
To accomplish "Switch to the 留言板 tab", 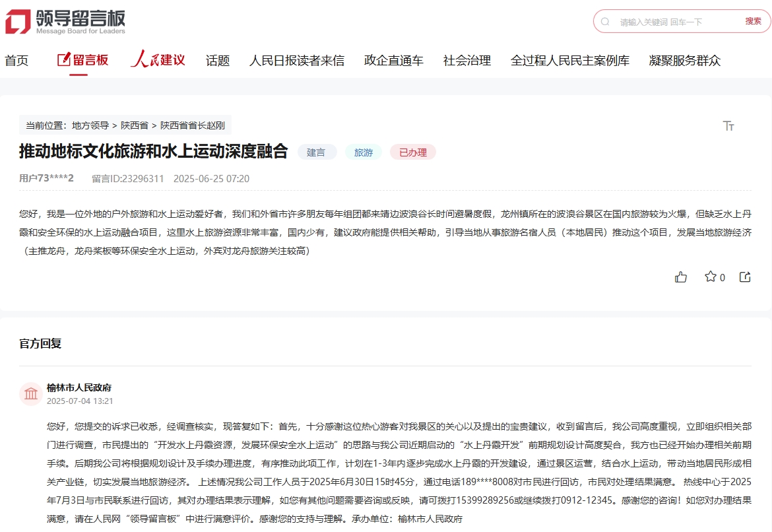I will point(82,60).
